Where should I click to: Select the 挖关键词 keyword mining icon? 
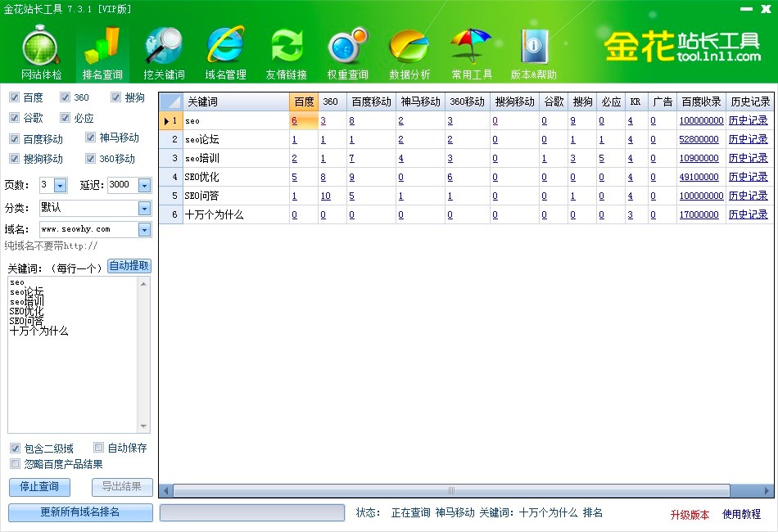pos(164,47)
